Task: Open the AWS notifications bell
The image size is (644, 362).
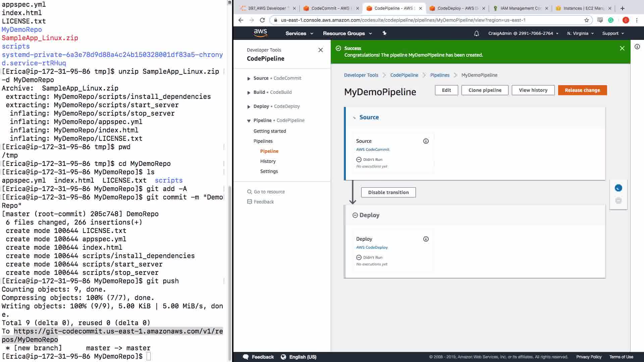Action: point(476,34)
